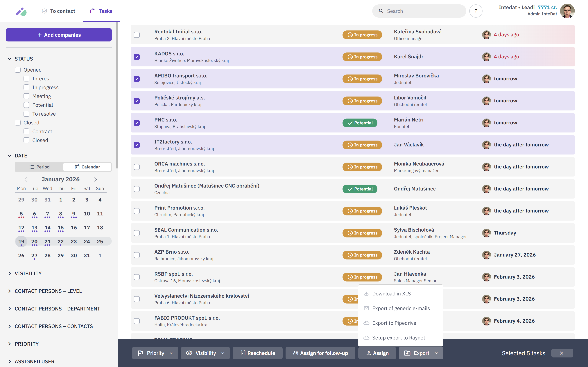Open the Export dropdown in bottom bar
The height and width of the screenshot is (367, 588).
click(x=421, y=353)
